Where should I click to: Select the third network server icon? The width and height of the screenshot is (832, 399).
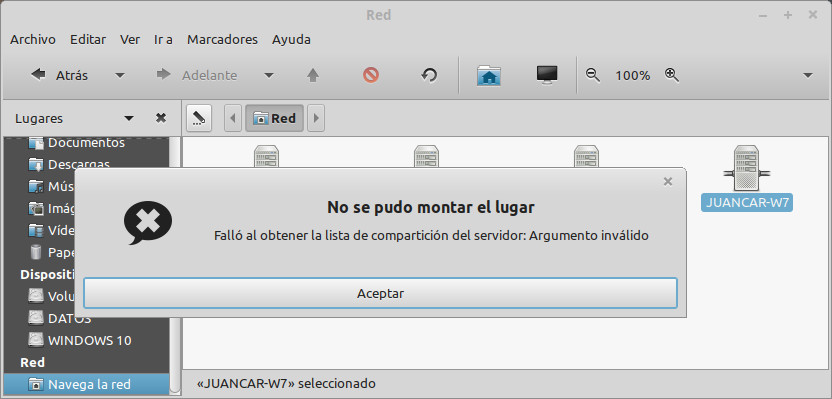[586, 157]
